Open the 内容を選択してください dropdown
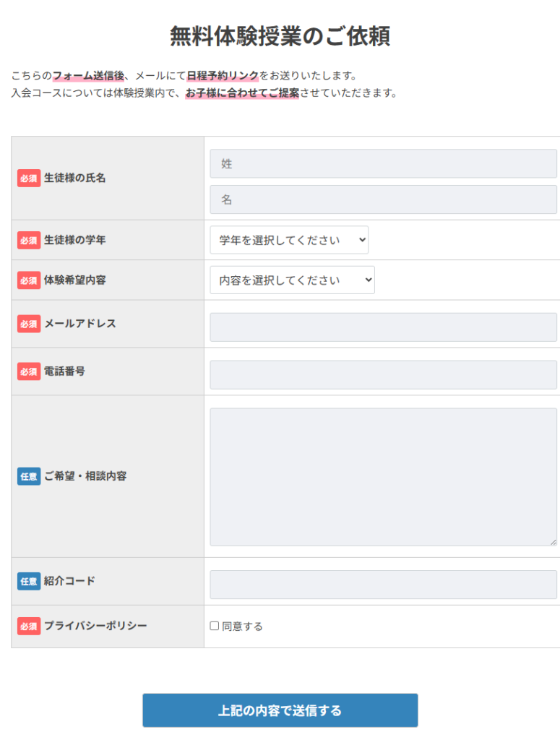 292,280
